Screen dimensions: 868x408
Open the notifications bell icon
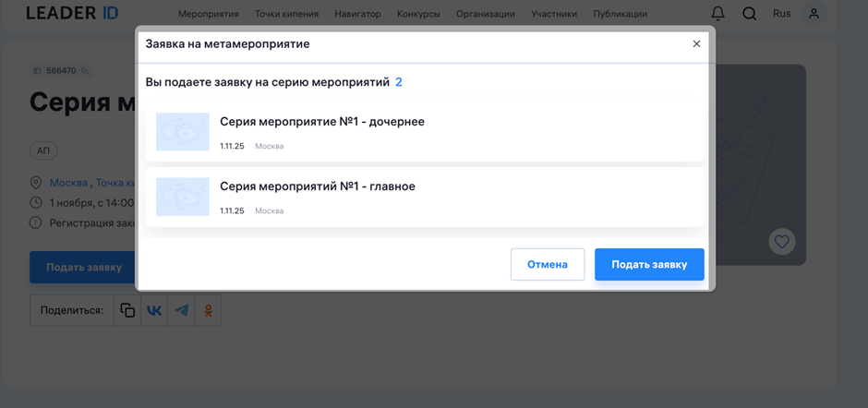717,14
